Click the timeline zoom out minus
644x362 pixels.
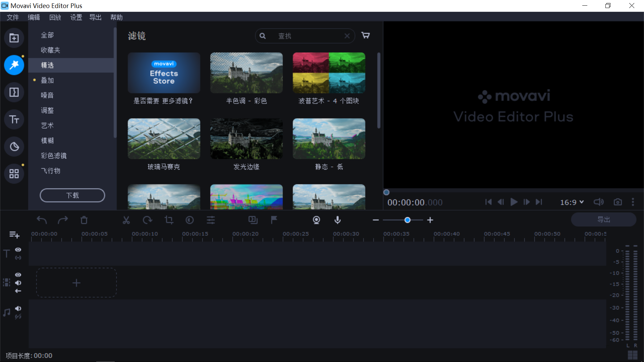point(376,220)
